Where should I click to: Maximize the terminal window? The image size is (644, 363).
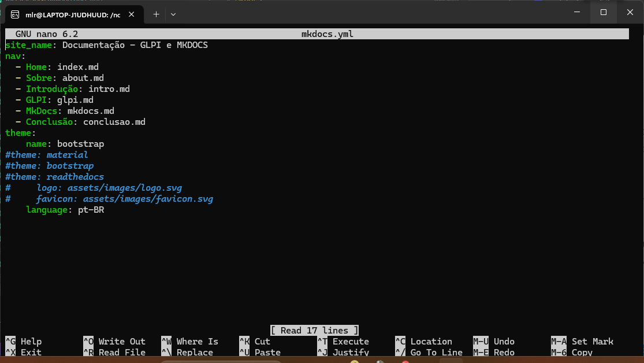[x=604, y=12]
